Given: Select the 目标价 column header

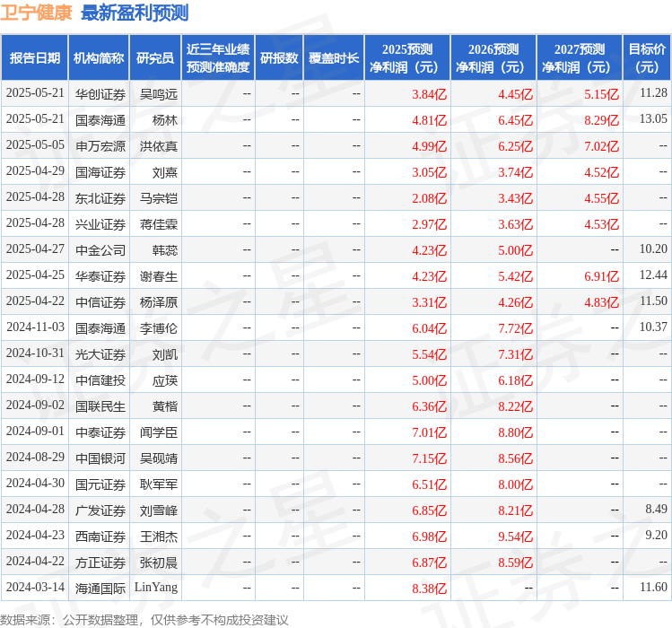Looking at the screenshot, I should coord(647,58).
